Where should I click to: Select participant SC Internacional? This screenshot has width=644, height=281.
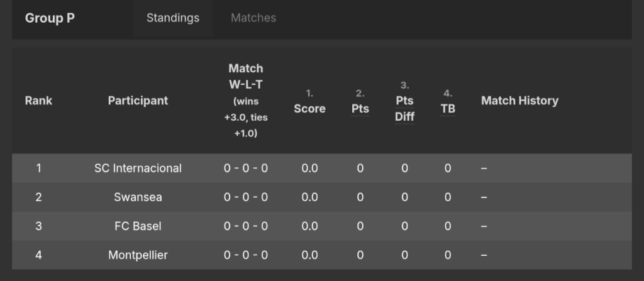pyautogui.click(x=138, y=168)
